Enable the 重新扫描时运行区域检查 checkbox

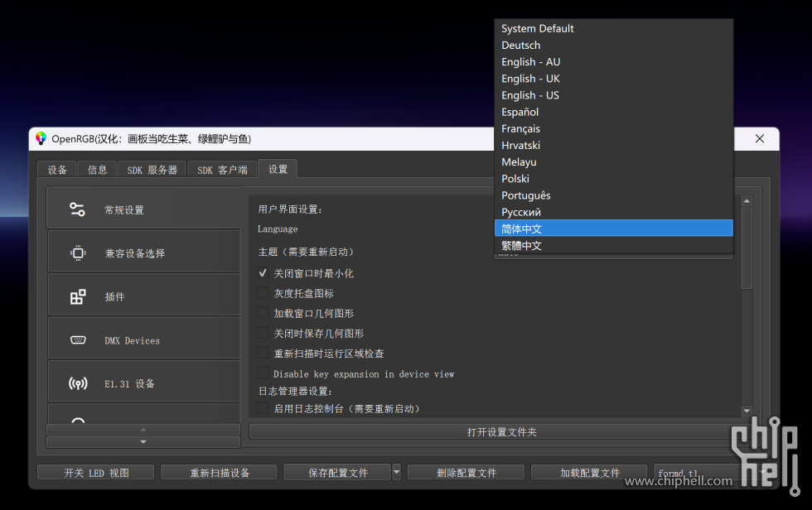(x=263, y=354)
